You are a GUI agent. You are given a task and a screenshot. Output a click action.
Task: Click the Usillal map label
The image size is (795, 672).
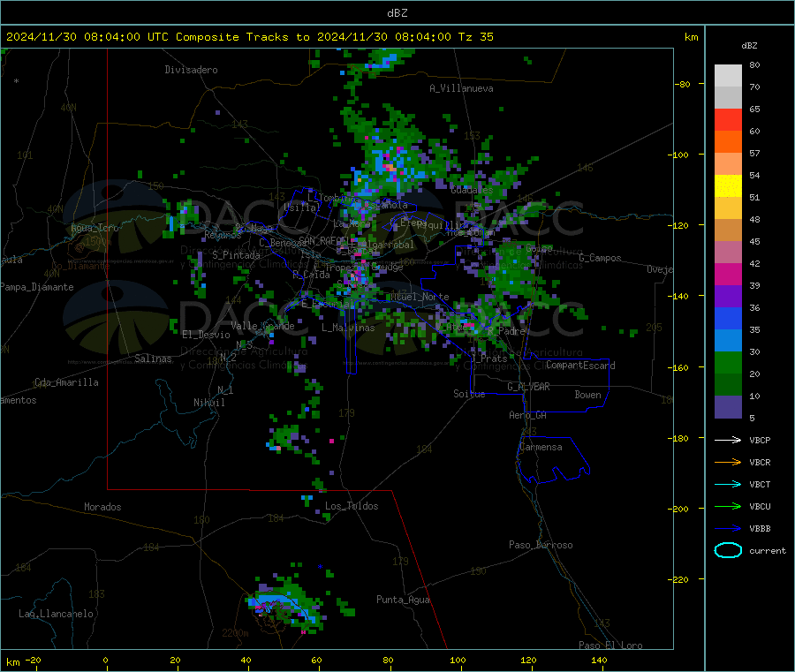[x=302, y=208]
